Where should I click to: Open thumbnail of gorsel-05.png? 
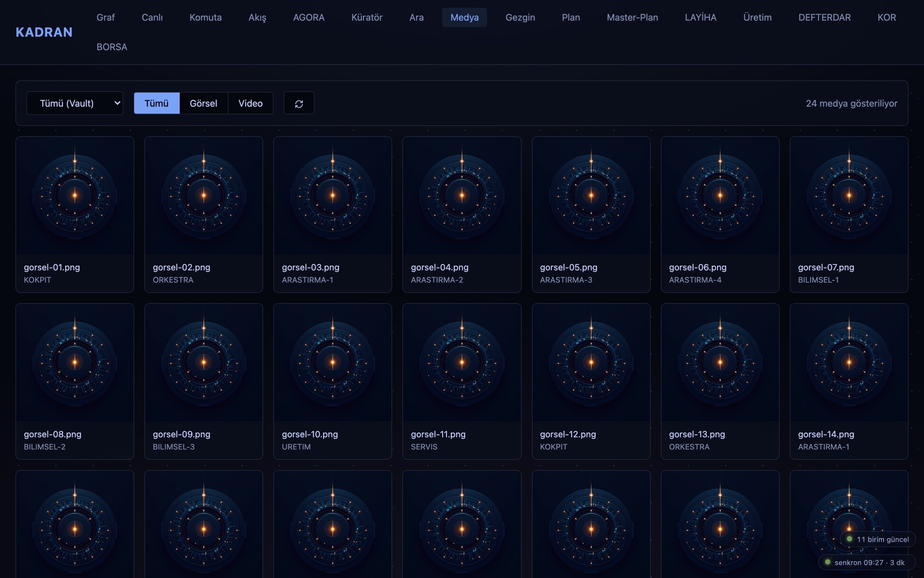click(x=591, y=196)
